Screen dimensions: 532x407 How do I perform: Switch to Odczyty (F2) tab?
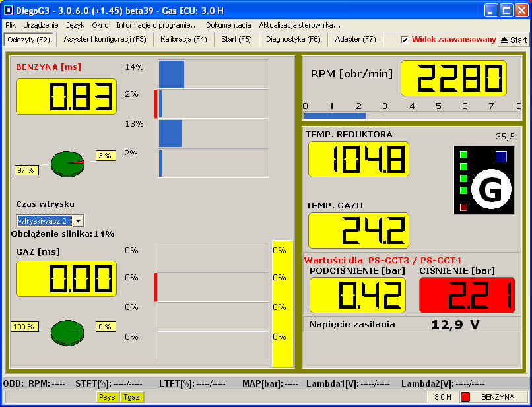pos(28,40)
